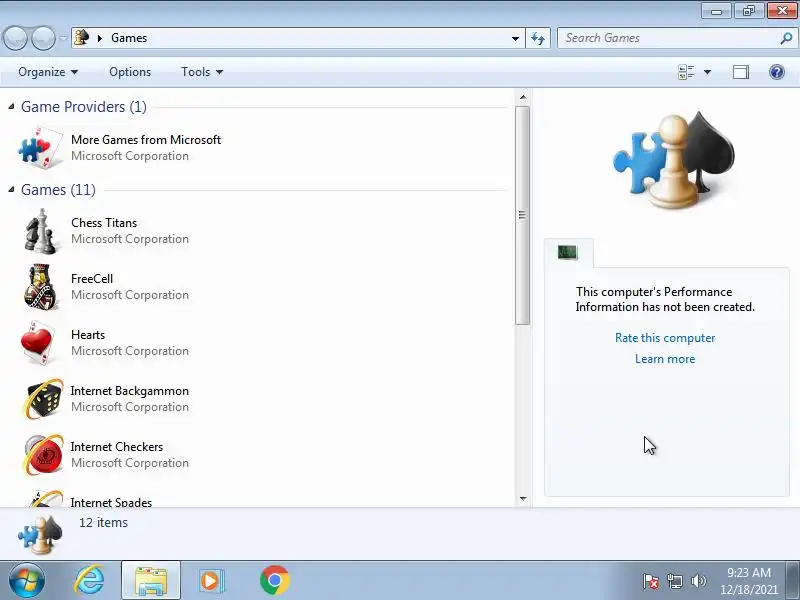Click the scrollbar up arrow
Screen dimensions: 800x600
[x=523, y=97]
